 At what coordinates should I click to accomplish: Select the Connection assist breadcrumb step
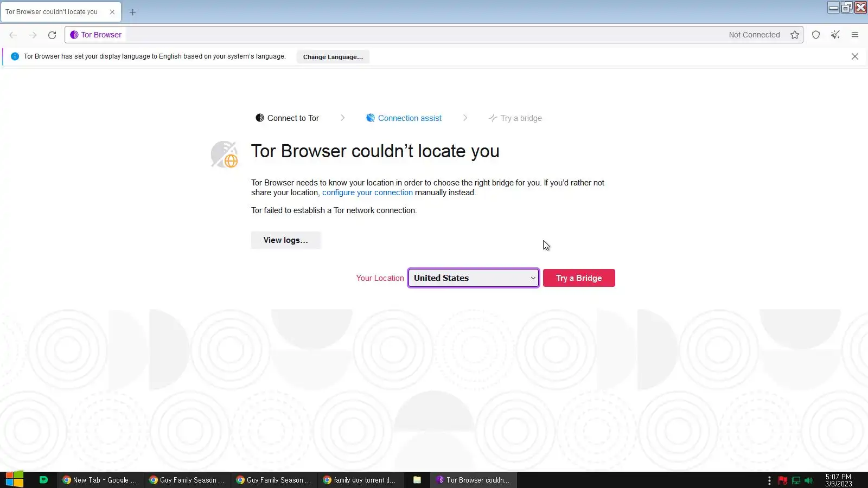coord(404,118)
